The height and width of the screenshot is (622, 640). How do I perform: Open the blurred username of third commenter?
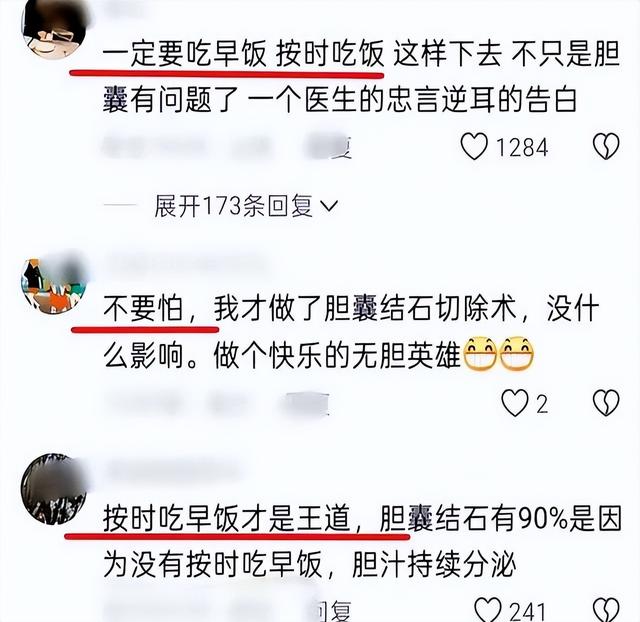(173, 471)
